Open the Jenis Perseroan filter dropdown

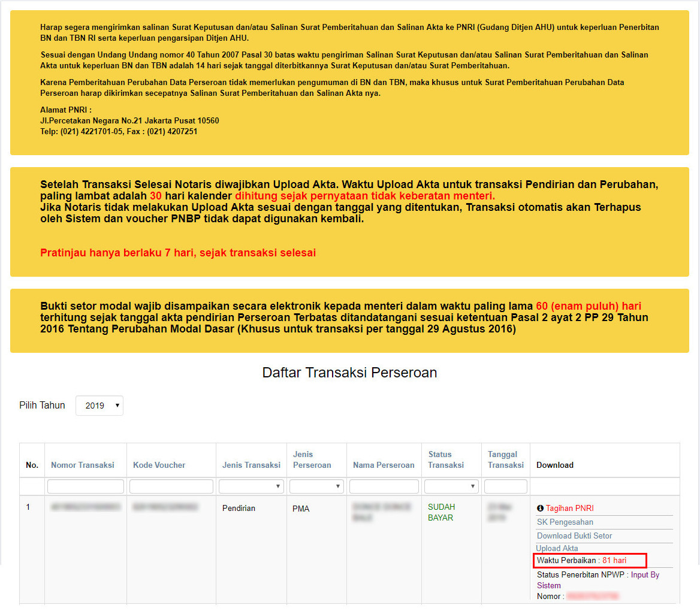[316, 486]
